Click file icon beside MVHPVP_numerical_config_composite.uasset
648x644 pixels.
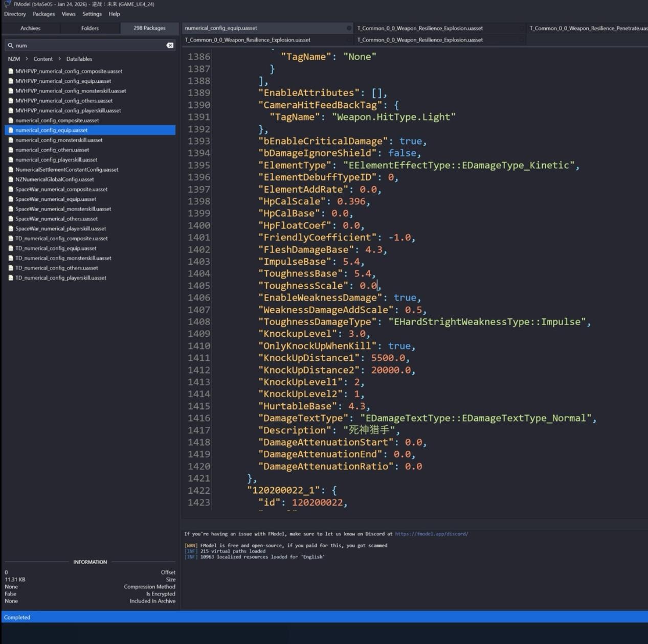(11, 72)
